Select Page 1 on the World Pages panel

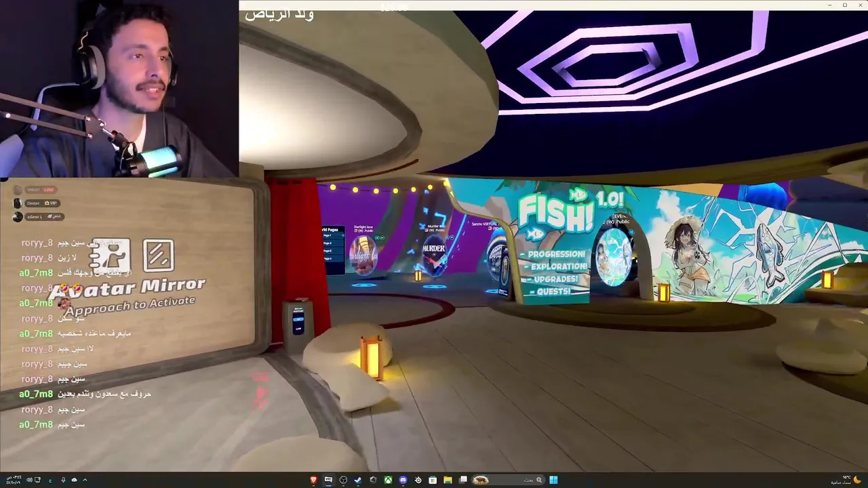[x=333, y=235]
